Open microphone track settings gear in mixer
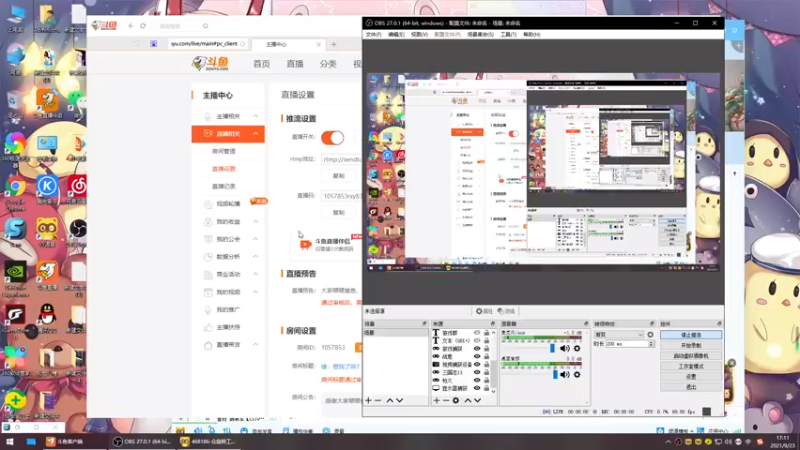 point(577,348)
